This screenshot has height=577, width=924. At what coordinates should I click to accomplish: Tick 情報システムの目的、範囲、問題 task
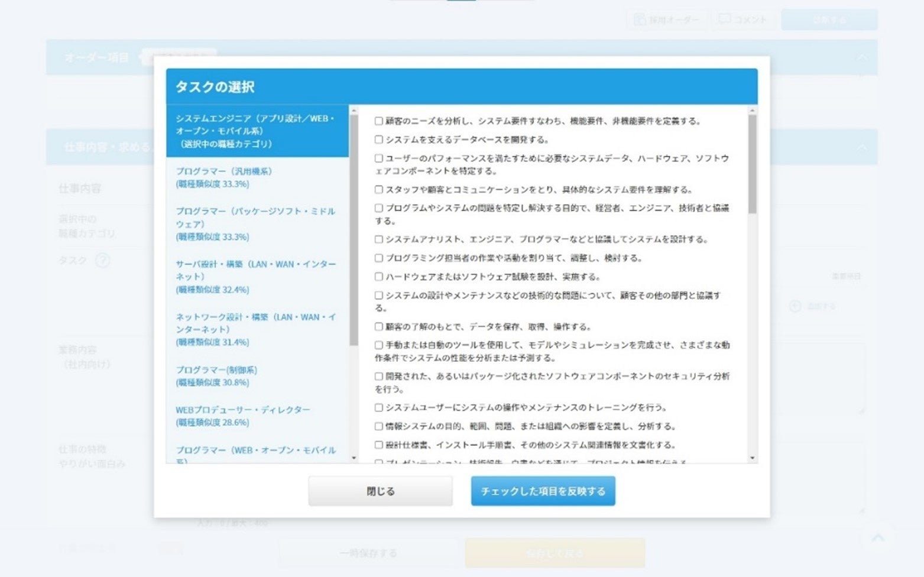click(x=378, y=426)
